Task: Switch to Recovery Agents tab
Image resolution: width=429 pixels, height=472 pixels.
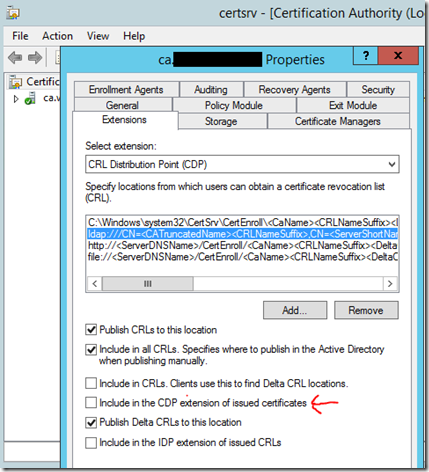Action: coord(295,90)
